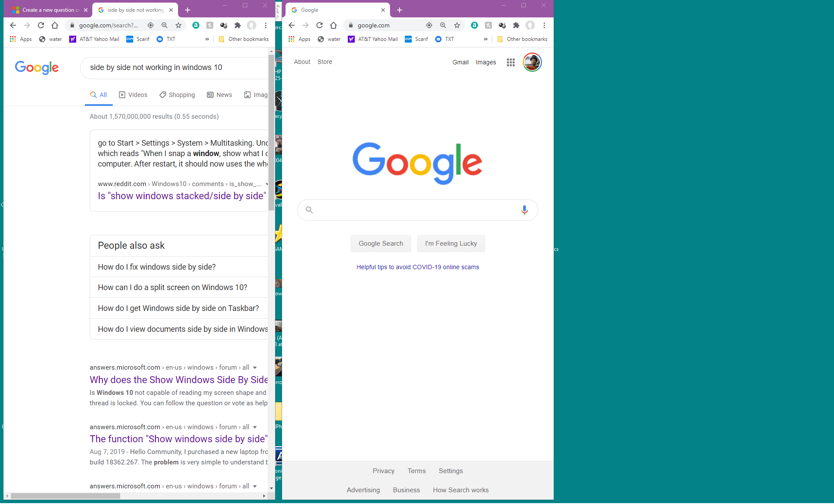Image resolution: width=834 pixels, height=504 pixels.
Task: Open home page in left Chrome window
Action: click(x=55, y=25)
